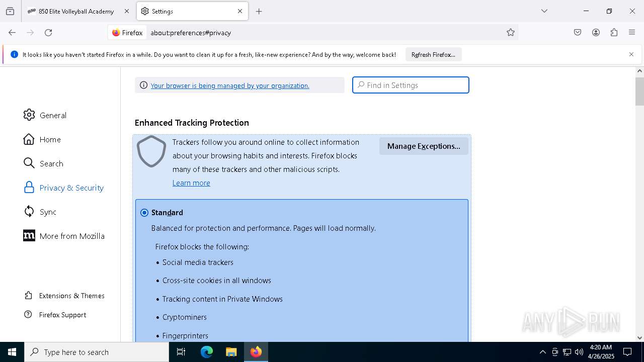Open the Extensions puzzle icon
Screen dimensions: 644x362
[614, 33]
